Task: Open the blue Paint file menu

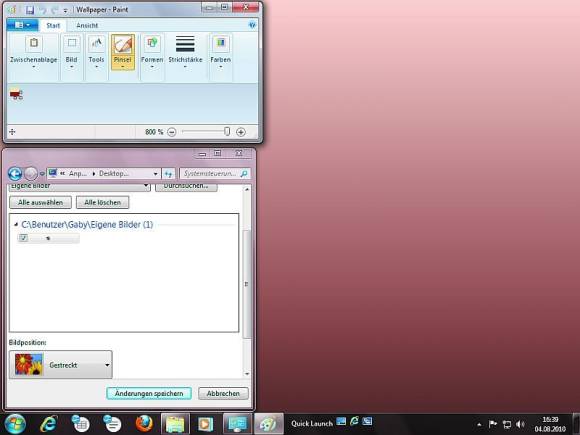Action: point(22,25)
